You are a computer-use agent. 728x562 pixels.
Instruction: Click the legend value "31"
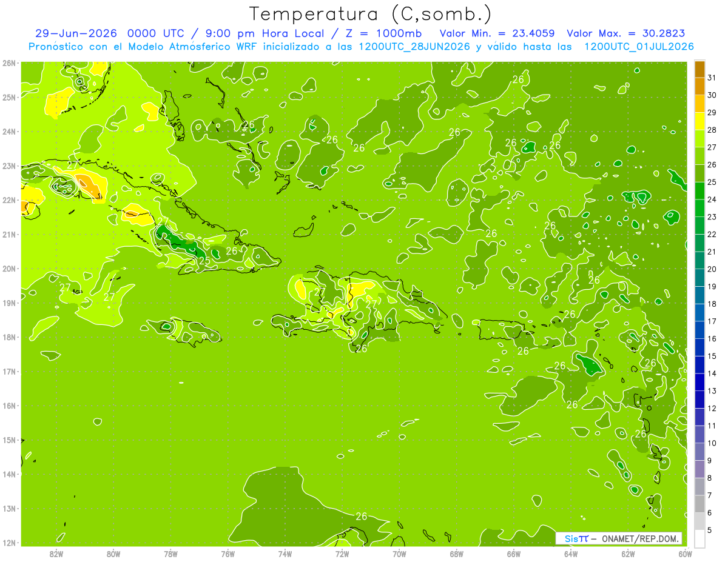(x=712, y=78)
